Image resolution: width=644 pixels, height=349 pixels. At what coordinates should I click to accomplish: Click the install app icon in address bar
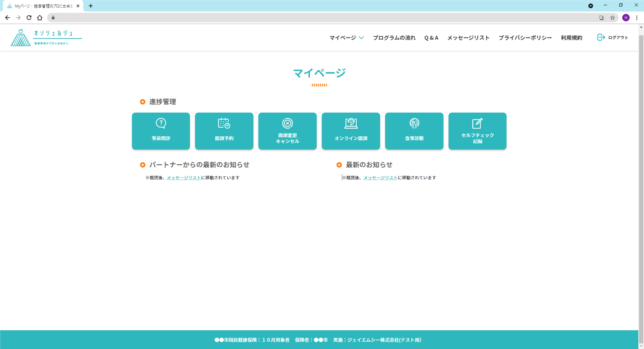(601, 17)
